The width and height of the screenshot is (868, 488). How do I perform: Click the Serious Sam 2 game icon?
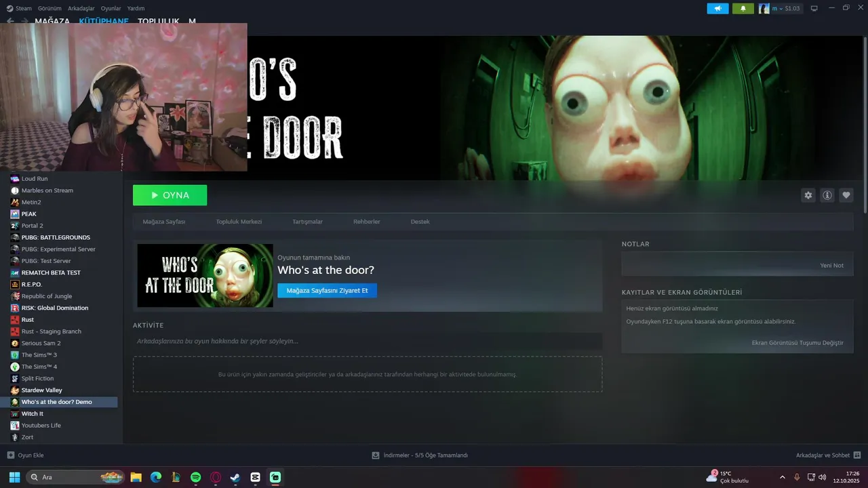15,343
